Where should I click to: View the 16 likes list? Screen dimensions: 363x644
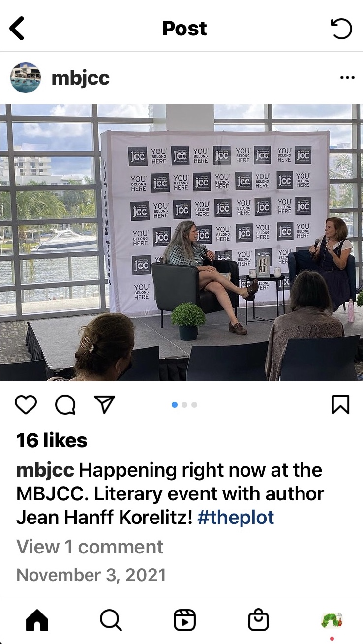52,440
